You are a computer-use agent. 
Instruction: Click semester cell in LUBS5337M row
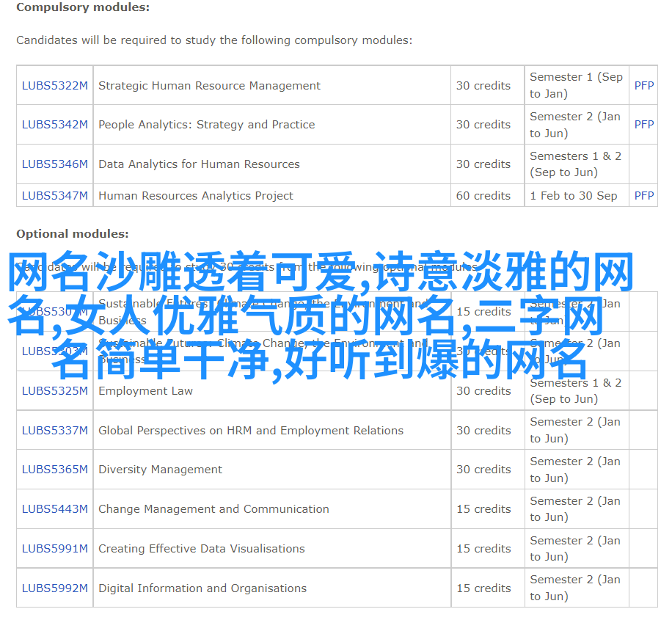point(575,430)
